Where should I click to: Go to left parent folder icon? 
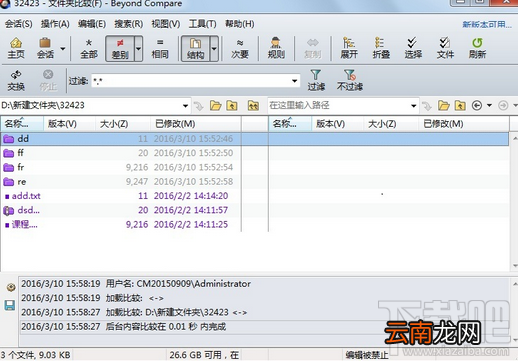232,106
